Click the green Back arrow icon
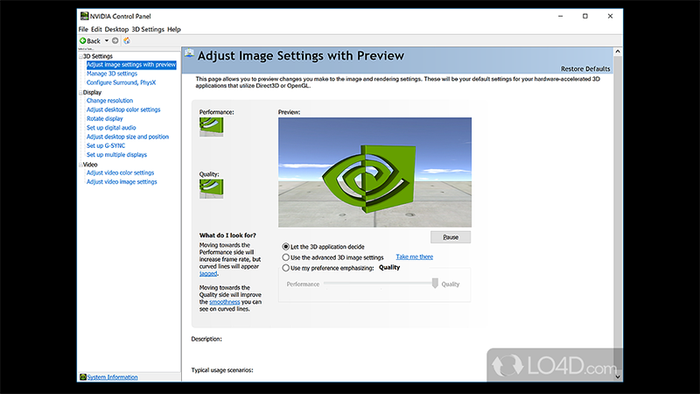The width and height of the screenshot is (700, 394). point(83,41)
